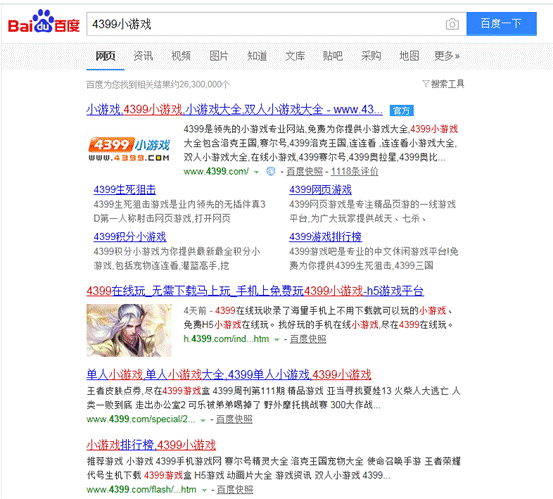The image size is (553, 499).
Task: Open the 采购 tab
Action: point(371,56)
